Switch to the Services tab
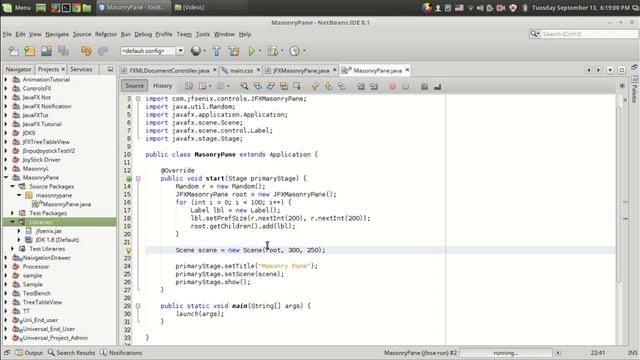640x360 pixels. pos(81,69)
